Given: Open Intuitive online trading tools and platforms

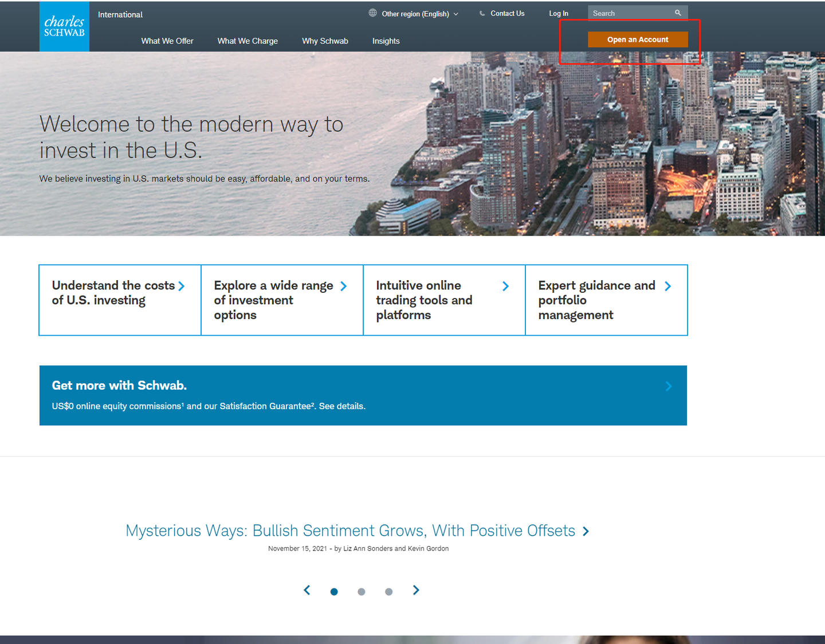Looking at the screenshot, I should tap(444, 300).
